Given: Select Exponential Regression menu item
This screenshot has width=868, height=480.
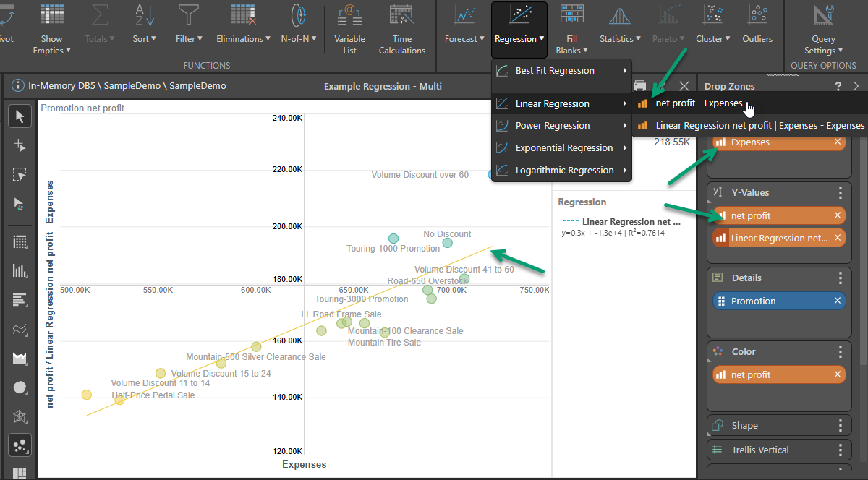Looking at the screenshot, I should tap(561, 148).
